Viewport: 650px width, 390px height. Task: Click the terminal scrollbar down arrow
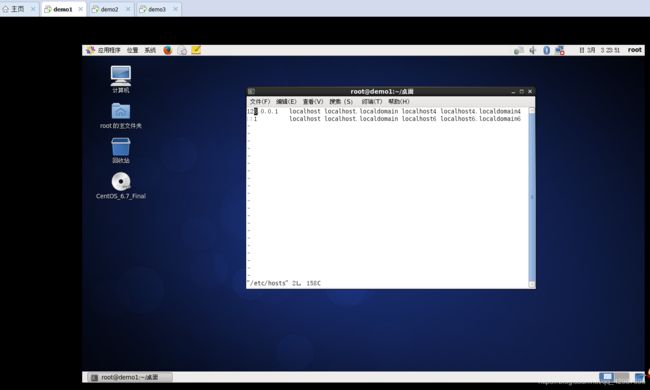coord(532,284)
